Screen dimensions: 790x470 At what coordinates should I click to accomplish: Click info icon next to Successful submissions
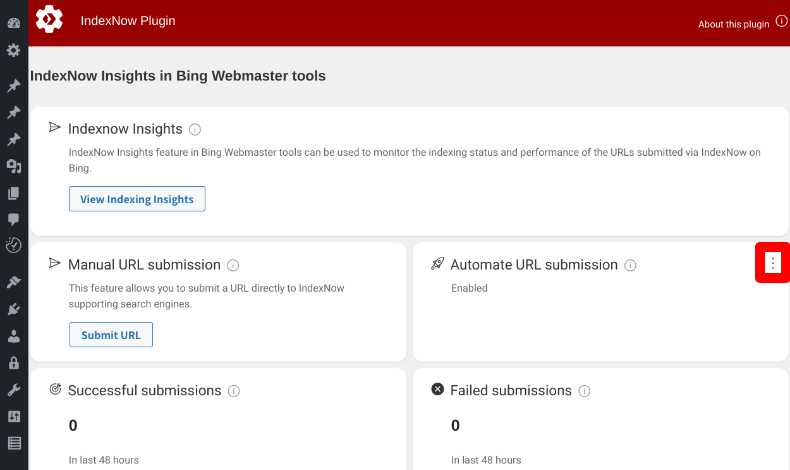pyautogui.click(x=234, y=391)
